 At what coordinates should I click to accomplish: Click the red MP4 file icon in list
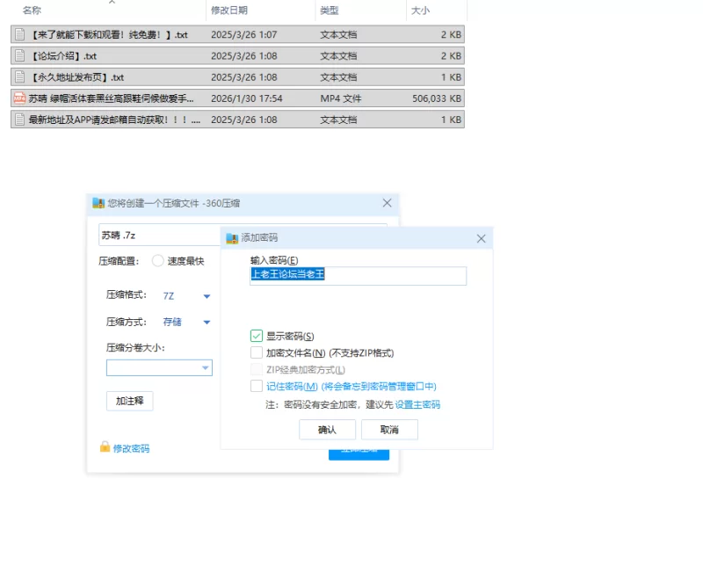[x=19, y=98]
